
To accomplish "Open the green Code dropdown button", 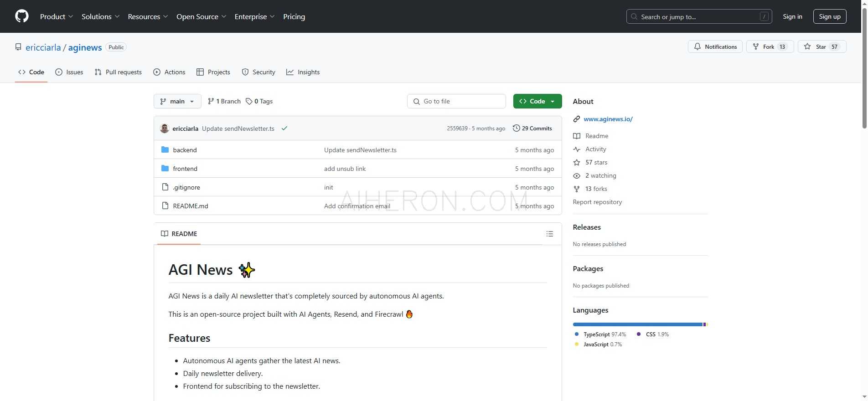I will point(537,101).
